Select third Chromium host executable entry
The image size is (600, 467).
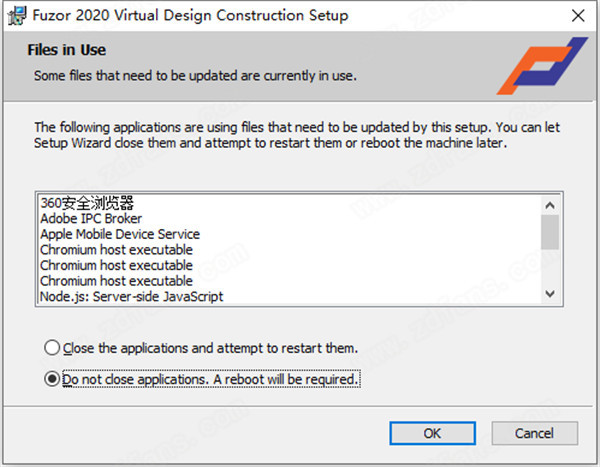pyautogui.click(x=116, y=281)
